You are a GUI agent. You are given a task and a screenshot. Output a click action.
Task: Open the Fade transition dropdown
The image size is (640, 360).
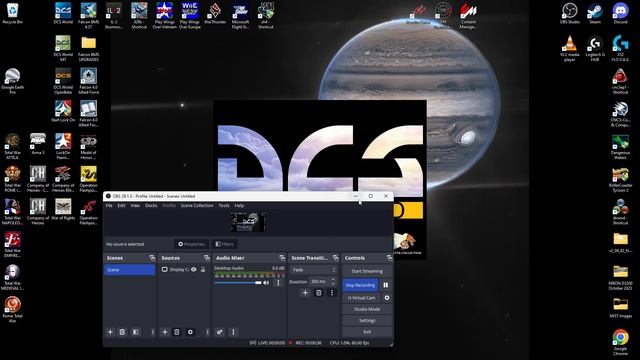click(x=313, y=270)
